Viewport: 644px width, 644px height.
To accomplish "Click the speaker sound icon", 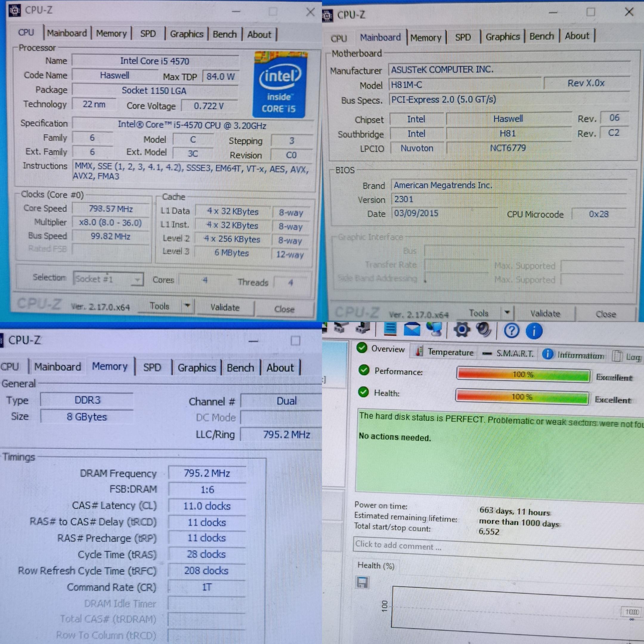I will pyautogui.click(x=483, y=329).
